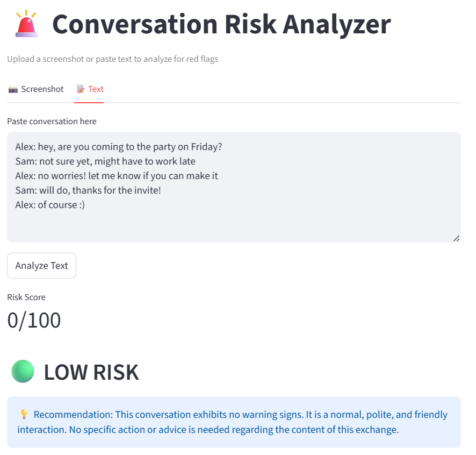Viewport: 476px width, 455px height.
Task: Click the LOW RISK heading text
Action: coord(91,372)
